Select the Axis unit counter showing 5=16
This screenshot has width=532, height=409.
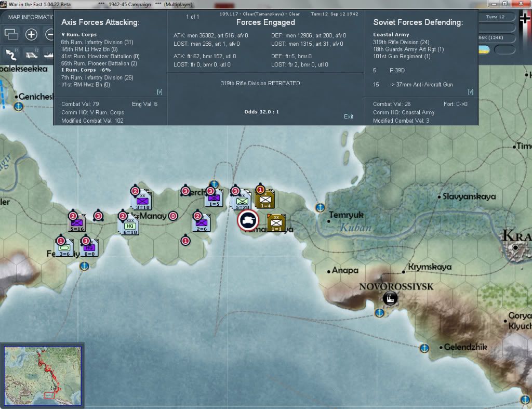[x=77, y=222]
